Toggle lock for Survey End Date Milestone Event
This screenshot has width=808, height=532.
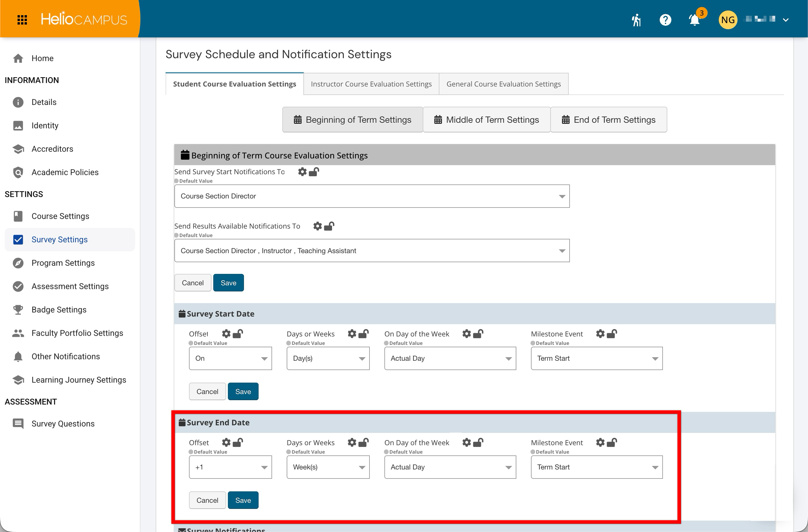[x=612, y=443]
